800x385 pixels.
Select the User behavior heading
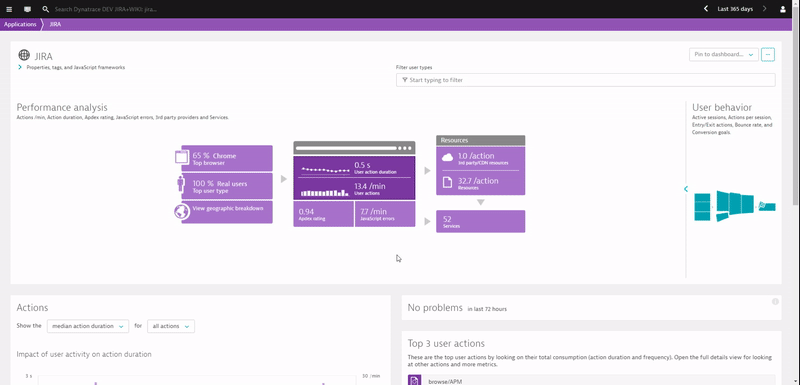coord(721,108)
